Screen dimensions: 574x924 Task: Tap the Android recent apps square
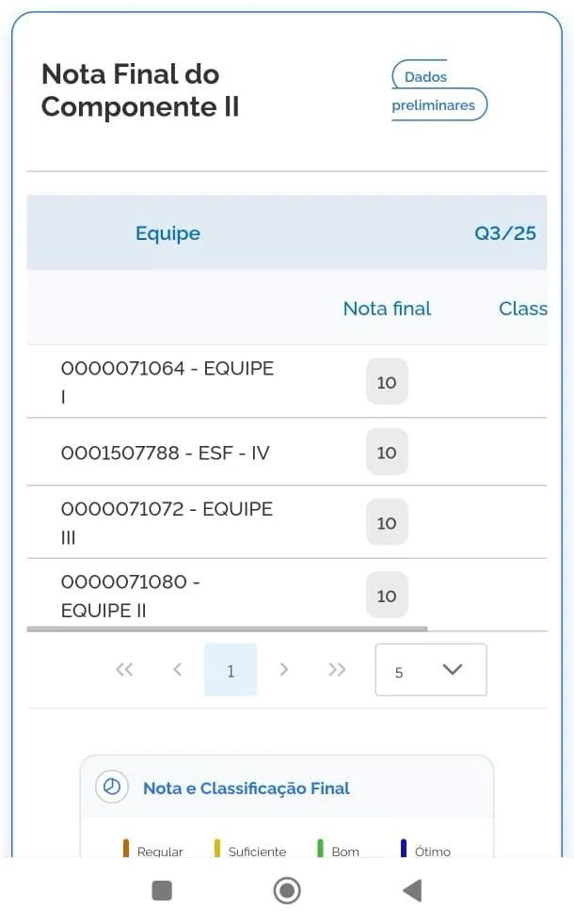point(162,890)
